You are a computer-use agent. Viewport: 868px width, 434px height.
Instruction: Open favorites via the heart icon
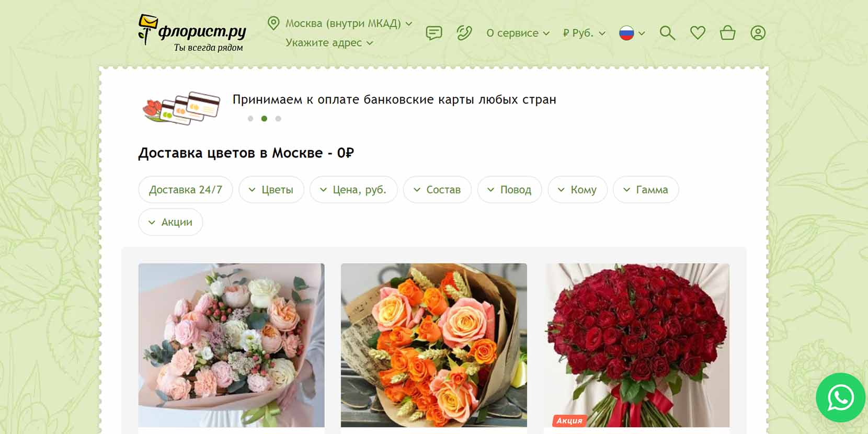pyautogui.click(x=698, y=33)
